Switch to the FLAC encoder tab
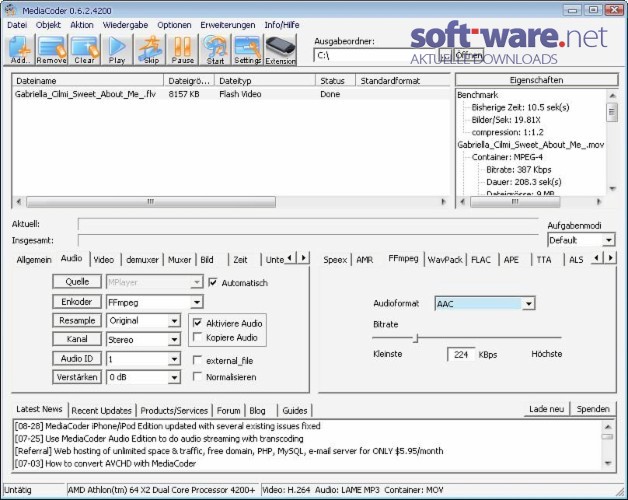The image size is (628, 500). pyautogui.click(x=481, y=260)
